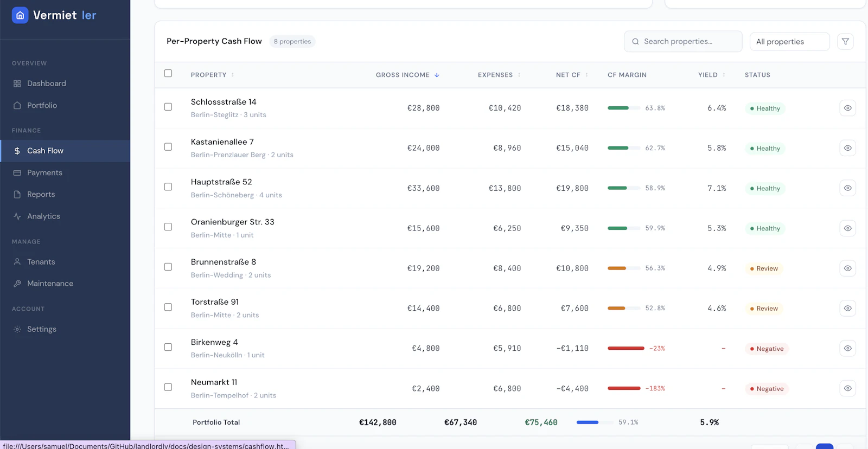Click the Cash Flow dollar icon
The width and height of the screenshot is (868, 449).
tap(17, 151)
